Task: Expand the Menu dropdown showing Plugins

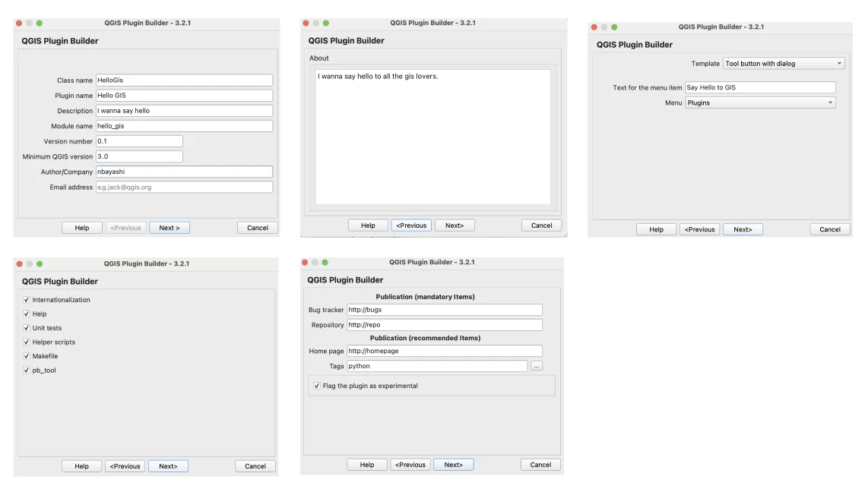Action: point(760,103)
